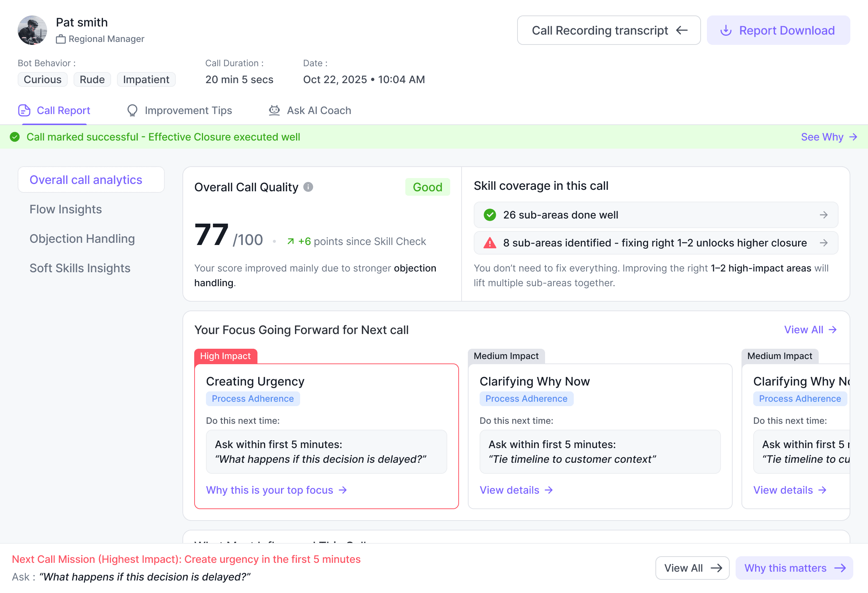
Task: Click Pat smith's profile avatar
Action: (x=32, y=30)
